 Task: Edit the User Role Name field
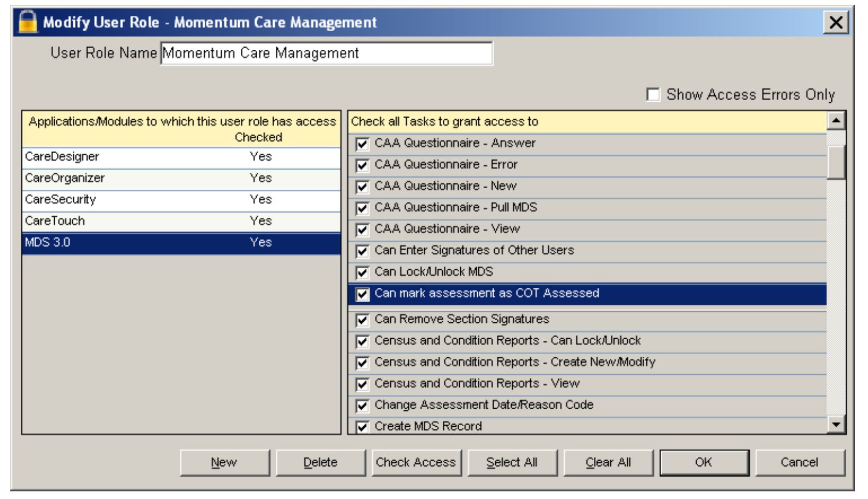[327, 53]
